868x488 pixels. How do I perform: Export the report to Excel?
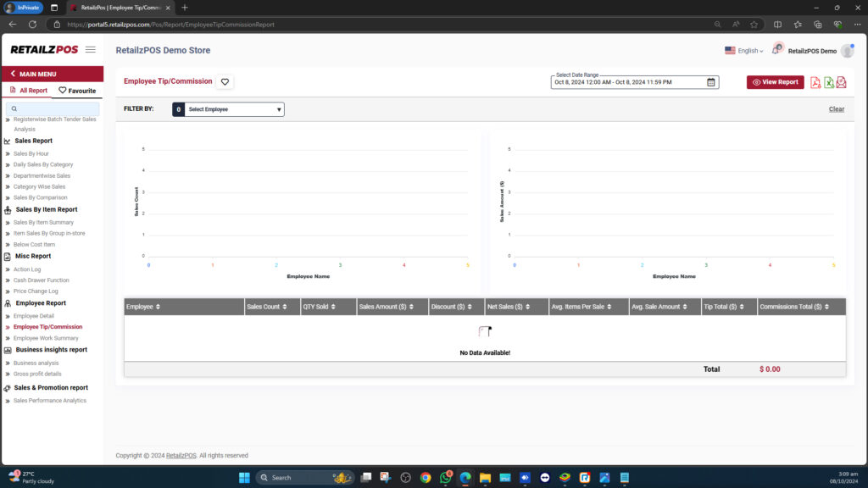(x=826, y=82)
